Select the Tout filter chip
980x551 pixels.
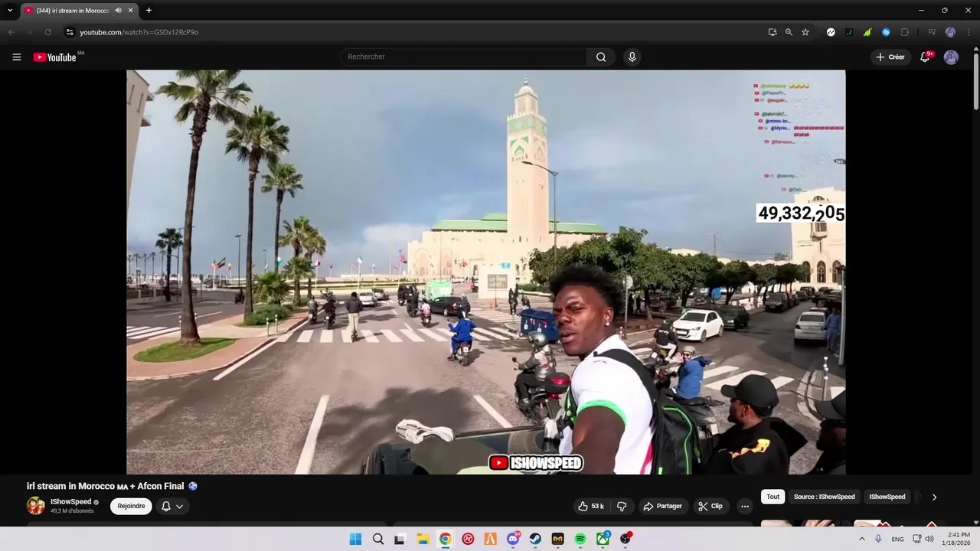point(773,497)
